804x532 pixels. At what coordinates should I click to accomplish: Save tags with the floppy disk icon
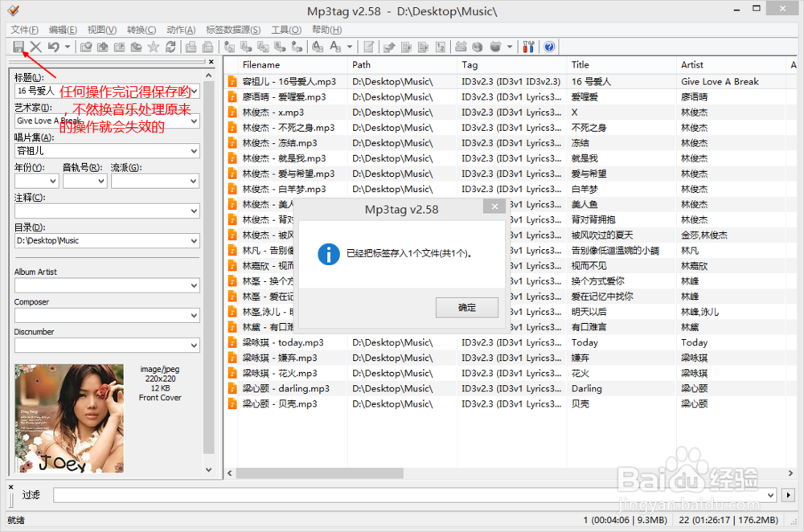pyautogui.click(x=18, y=47)
